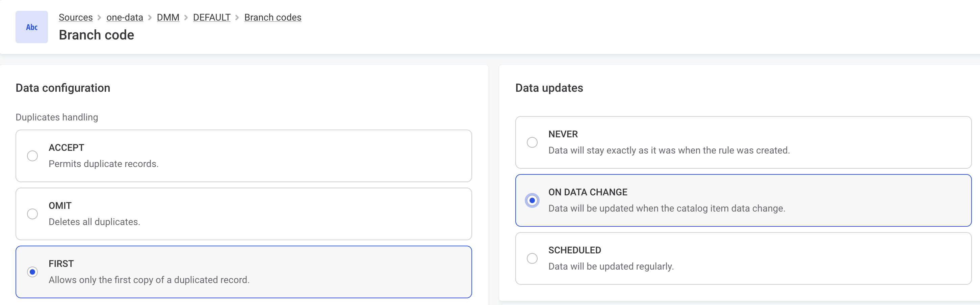Open the Sources breadcrumb link
The image size is (980, 305).
pos(76,17)
